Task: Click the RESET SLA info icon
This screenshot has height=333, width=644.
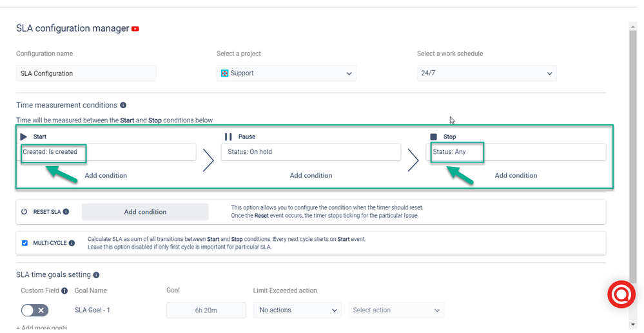Action: click(x=66, y=212)
